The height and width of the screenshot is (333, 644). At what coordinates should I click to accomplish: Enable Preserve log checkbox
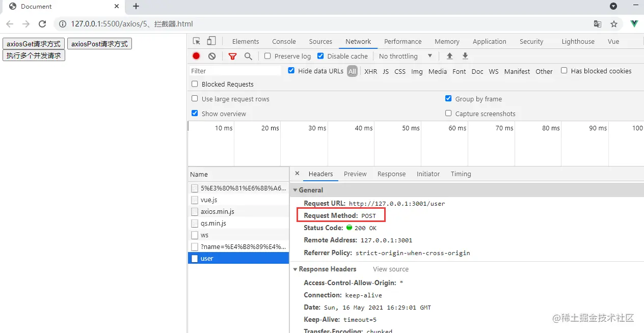267,56
